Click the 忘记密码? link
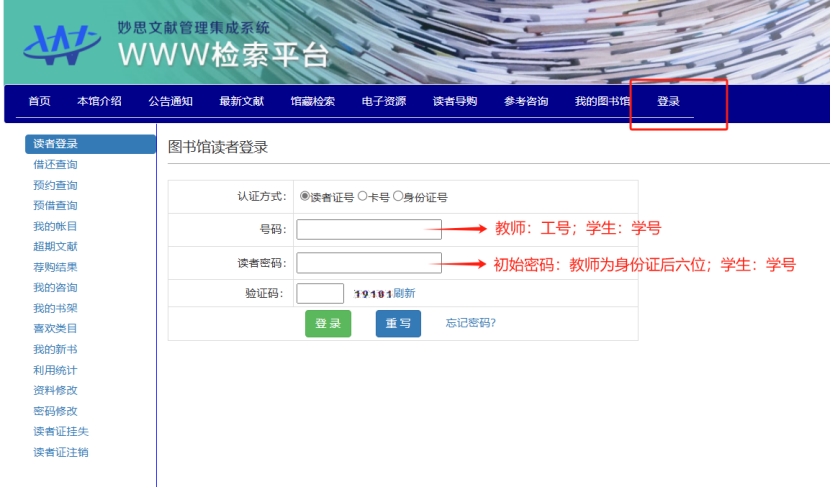This screenshot has height=488, width=831. pyautogui.click(x=470, y=323)
